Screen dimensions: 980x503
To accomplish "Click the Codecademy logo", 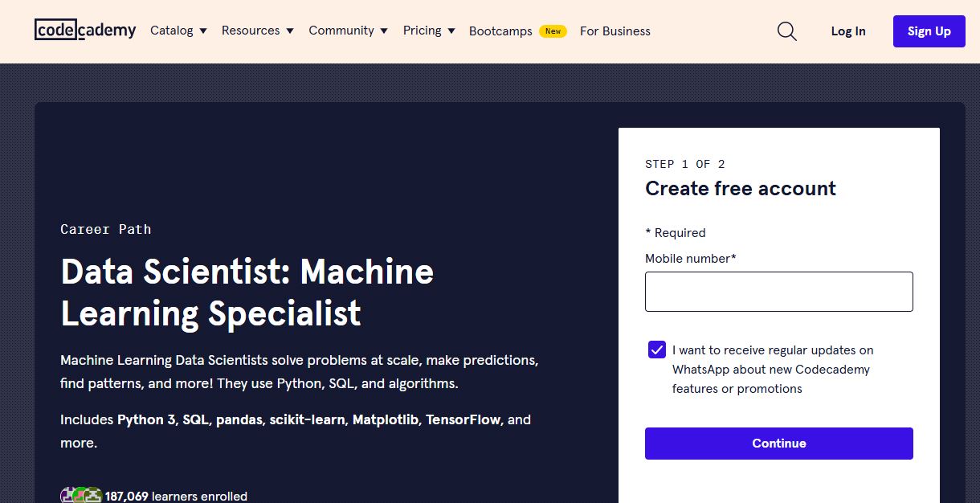I will [85, 31].
